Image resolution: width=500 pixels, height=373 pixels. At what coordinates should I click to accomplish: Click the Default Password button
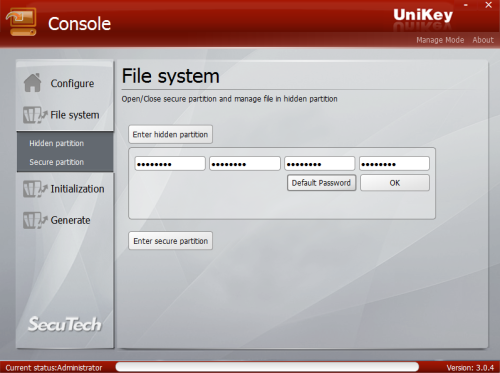tap(321, 183)
